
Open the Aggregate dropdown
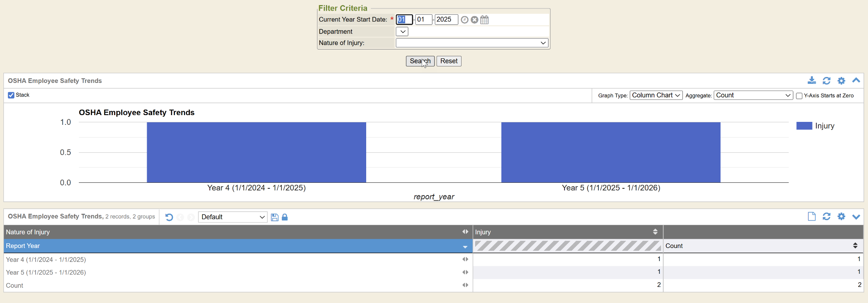point(753,95)
